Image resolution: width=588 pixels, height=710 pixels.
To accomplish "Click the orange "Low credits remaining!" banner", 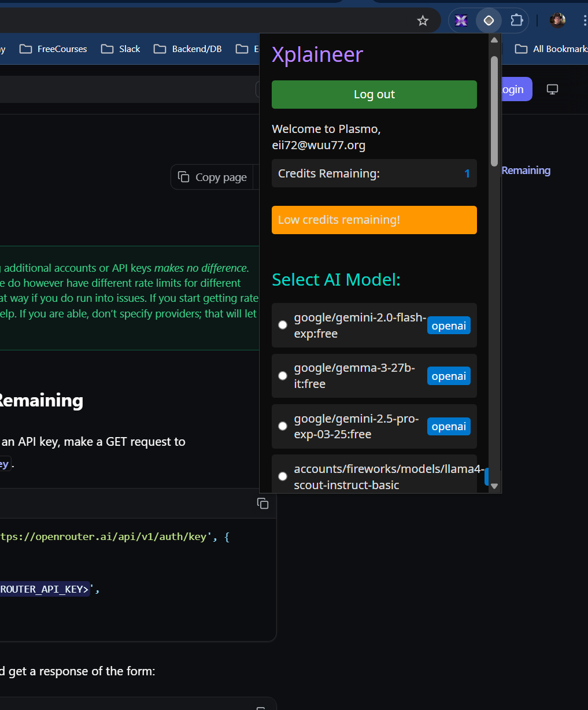I will tap(374, 220).
